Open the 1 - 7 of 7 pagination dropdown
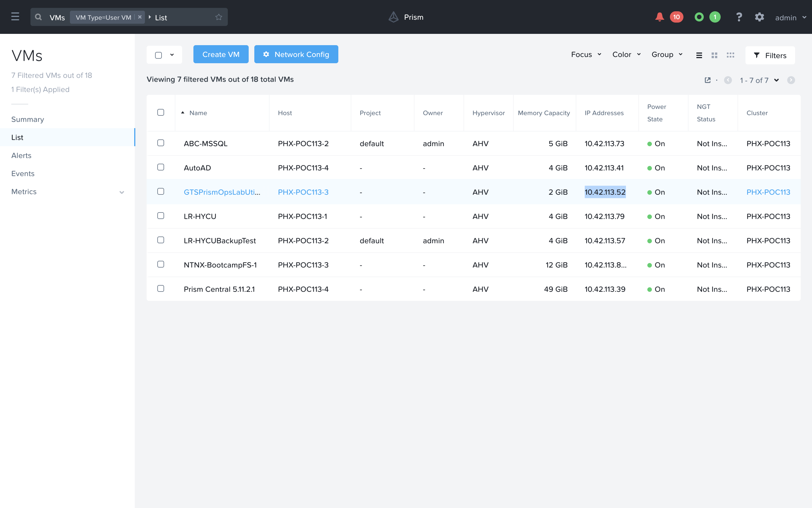812x508 pixels. [759, 80]
